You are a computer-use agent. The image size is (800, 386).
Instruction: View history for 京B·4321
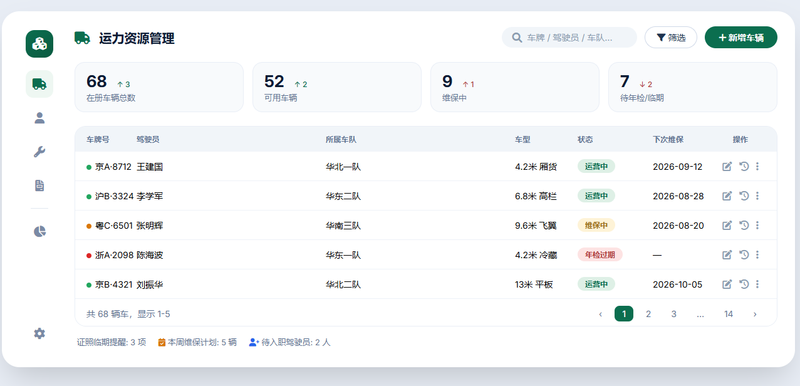(744, 284)
